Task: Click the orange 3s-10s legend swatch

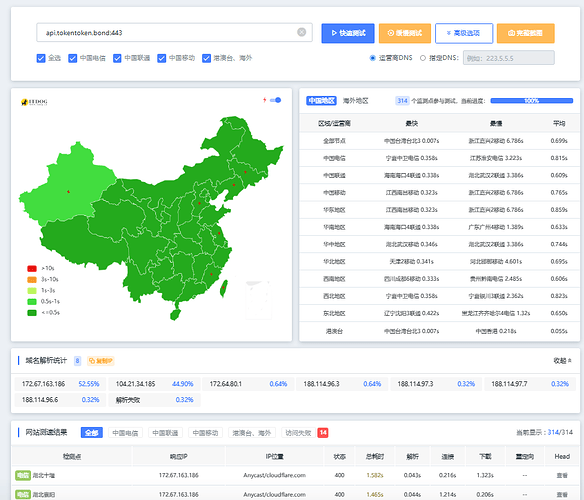Action: (32, 279)
